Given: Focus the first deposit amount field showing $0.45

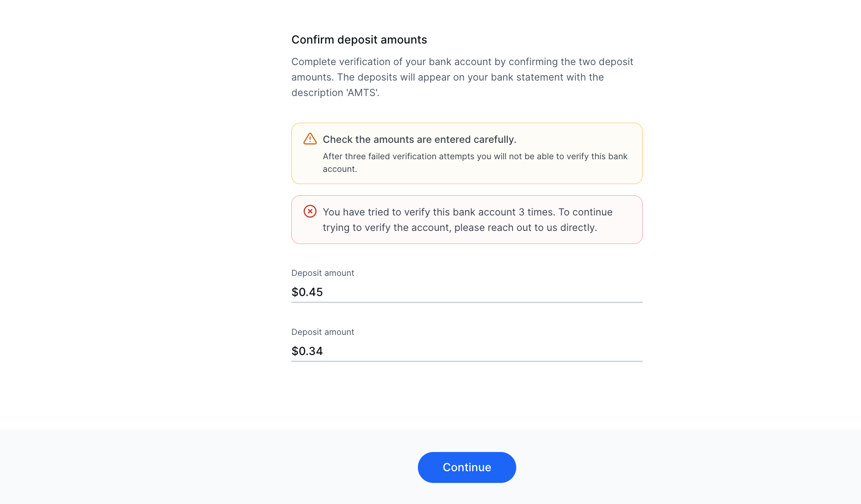Looking at the screenshot, I should (467, 292).
